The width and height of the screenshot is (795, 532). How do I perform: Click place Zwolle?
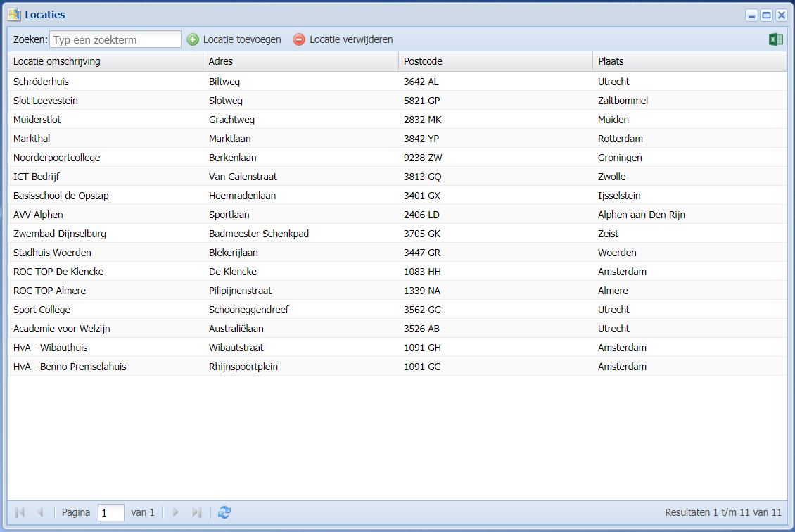pyautogui.click(x=612, y=177)
